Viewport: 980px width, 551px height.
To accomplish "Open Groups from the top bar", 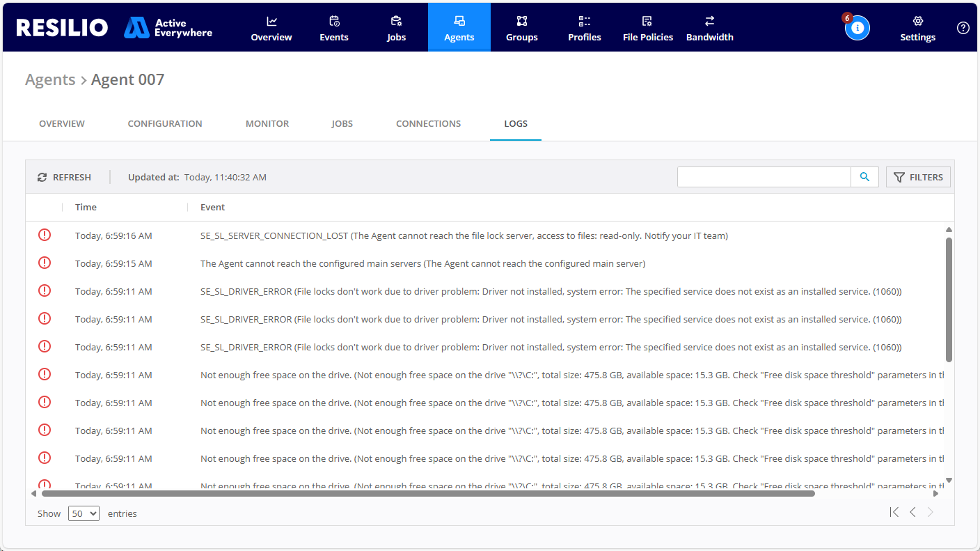I will point(521,28).
